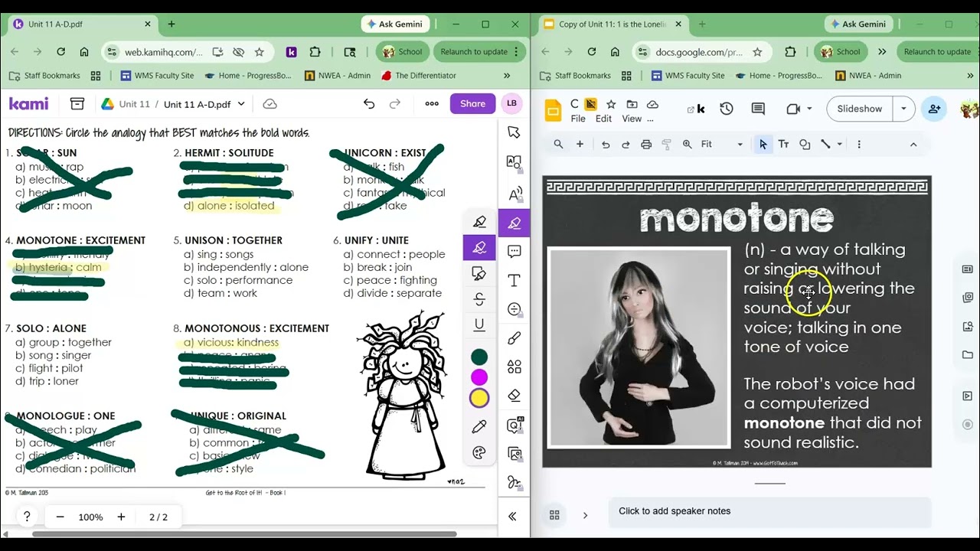Click the purple Share button

(472, 103)
